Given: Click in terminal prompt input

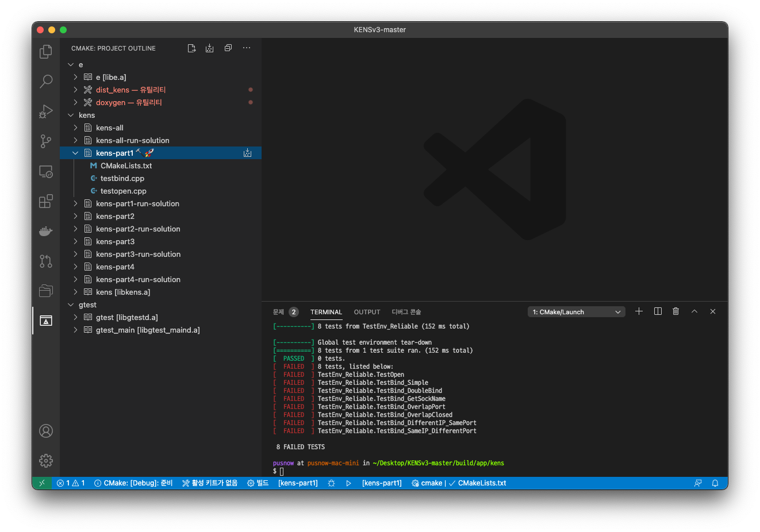Looking at the screenshot, I should [x=282, y=471].
